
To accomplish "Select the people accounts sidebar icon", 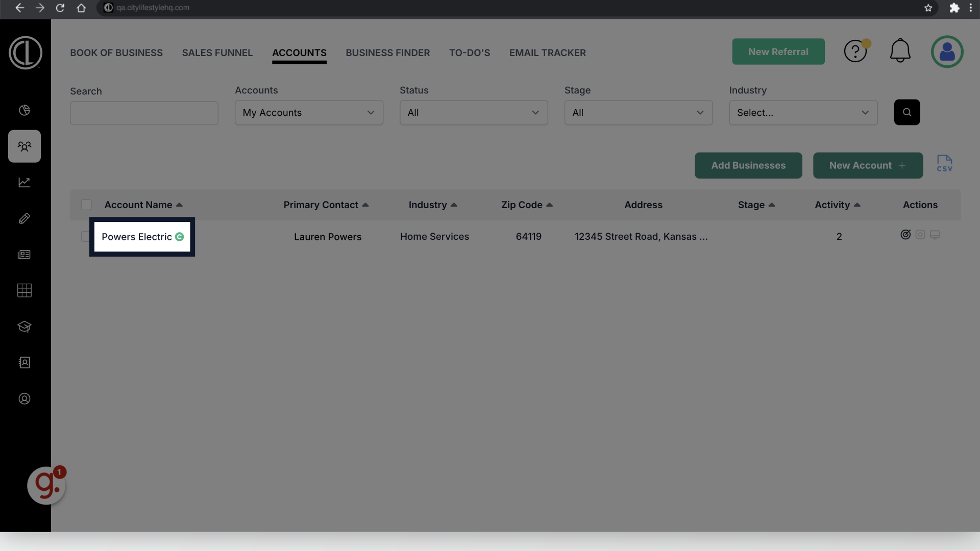I will point(24,146).
